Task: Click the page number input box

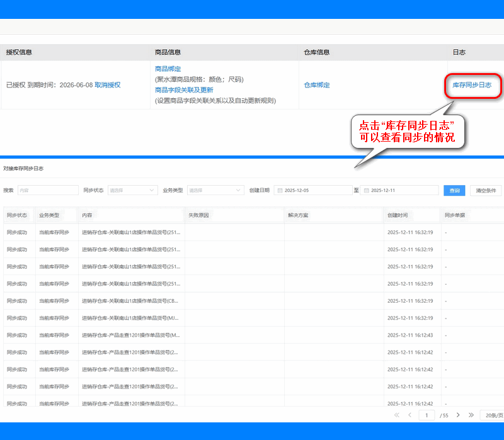Action: [427, 415]
